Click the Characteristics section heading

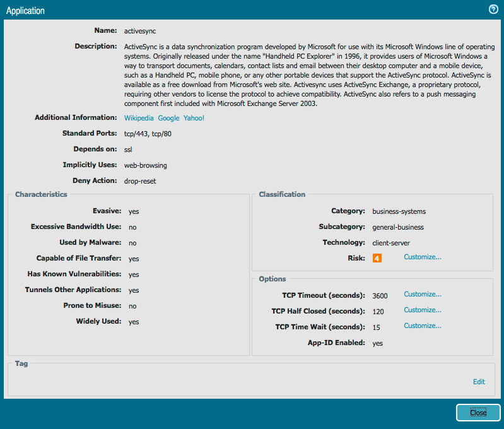coord(41,194)
